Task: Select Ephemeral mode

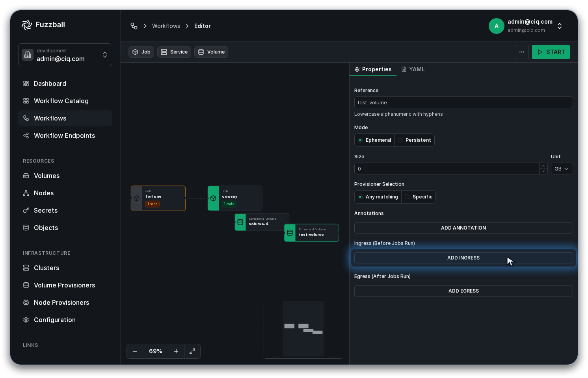Action: point(374,140)
